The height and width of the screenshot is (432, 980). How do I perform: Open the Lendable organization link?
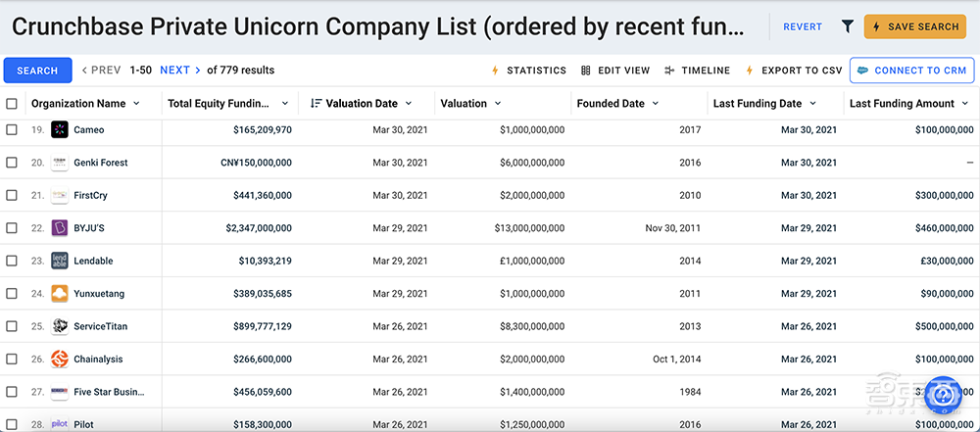pyautogui.click(x=93, y=261)
